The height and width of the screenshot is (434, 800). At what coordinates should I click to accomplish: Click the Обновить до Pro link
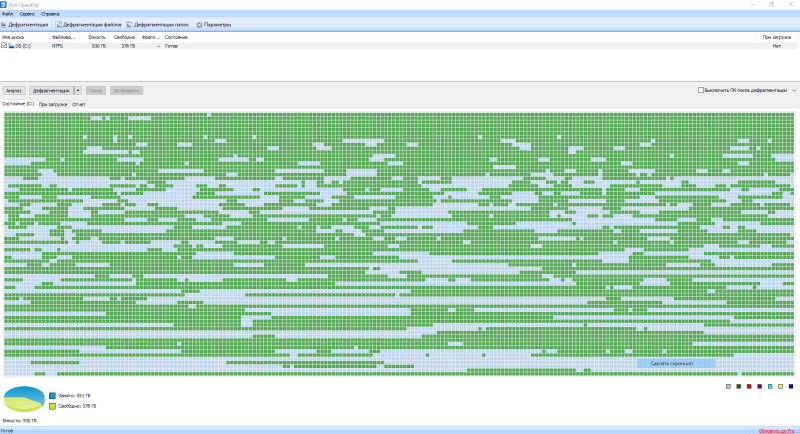776,431
